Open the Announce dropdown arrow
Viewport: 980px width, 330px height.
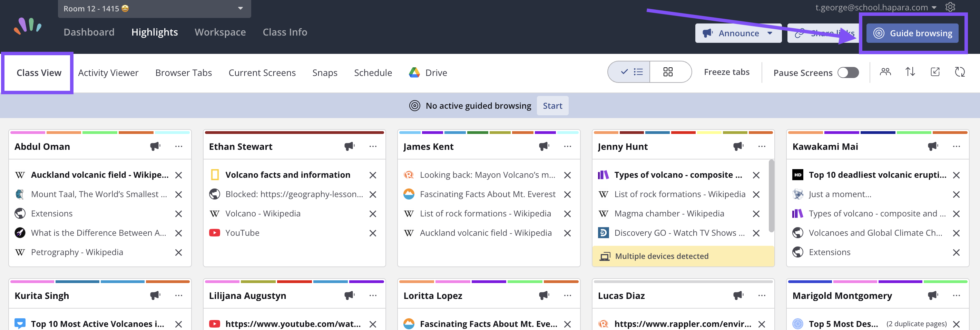coord(770,33)
